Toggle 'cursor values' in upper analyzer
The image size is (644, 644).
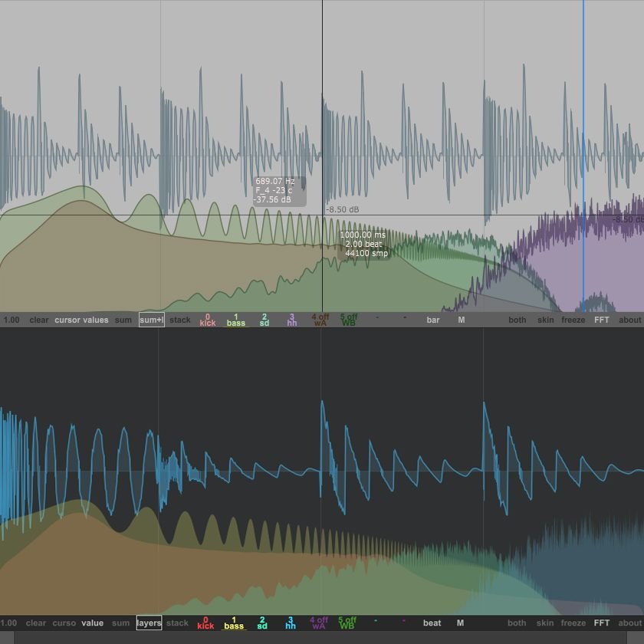coord(81,320)
